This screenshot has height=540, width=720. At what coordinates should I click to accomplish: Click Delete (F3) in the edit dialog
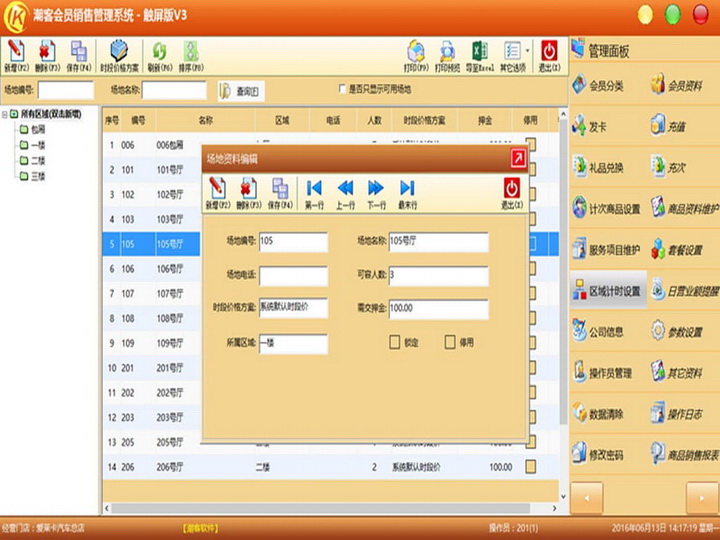pyautogui.click(x=249, y=193)
